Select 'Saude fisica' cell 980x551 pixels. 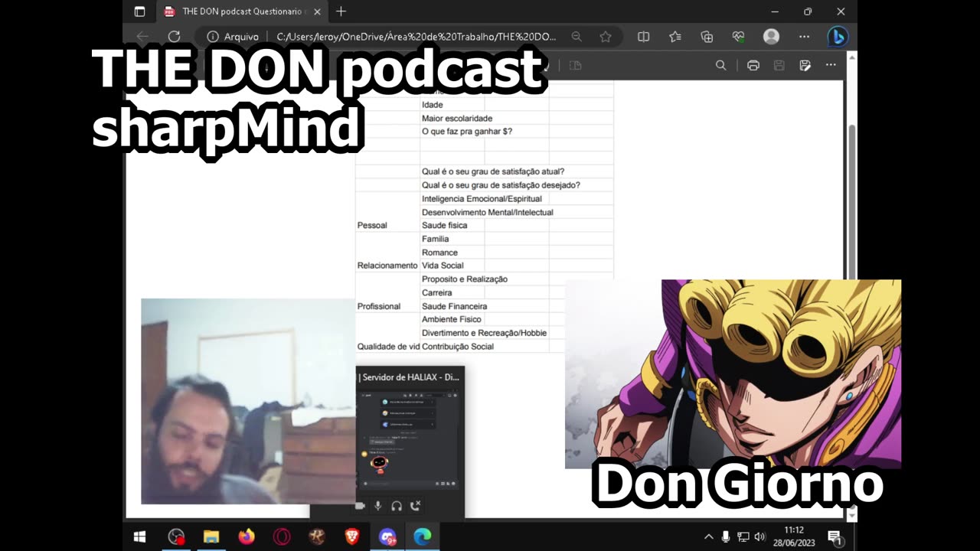[x=444, y=226]
